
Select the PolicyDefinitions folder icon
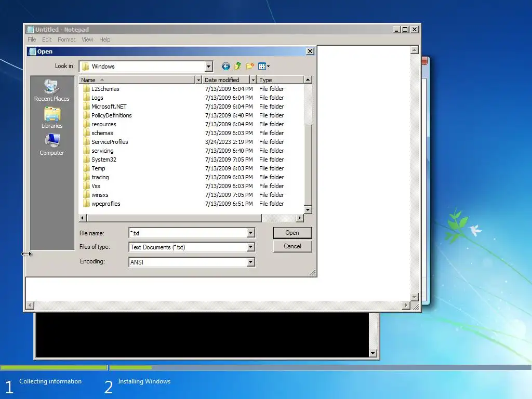pos(86,115)
